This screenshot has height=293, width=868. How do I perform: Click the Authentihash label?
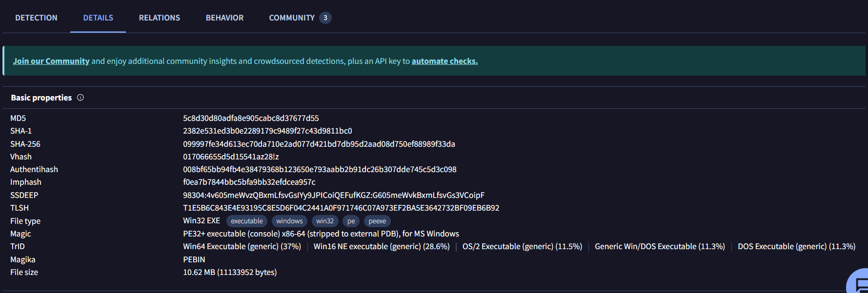pos(34,169)
